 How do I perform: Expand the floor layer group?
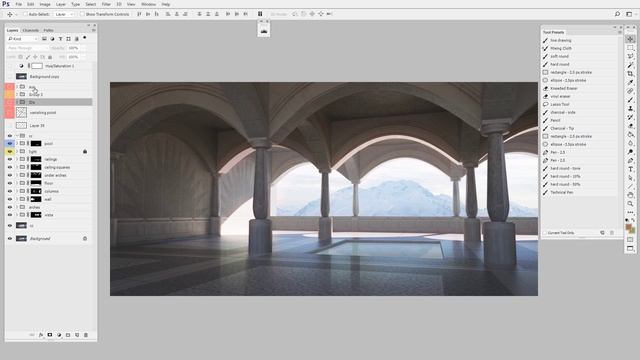click(17, 183)
